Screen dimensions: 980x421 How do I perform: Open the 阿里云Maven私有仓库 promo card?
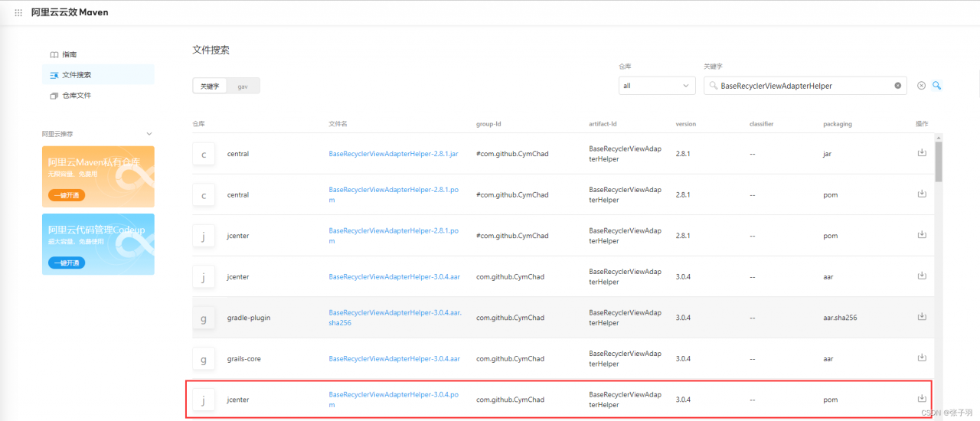[98, 177]
